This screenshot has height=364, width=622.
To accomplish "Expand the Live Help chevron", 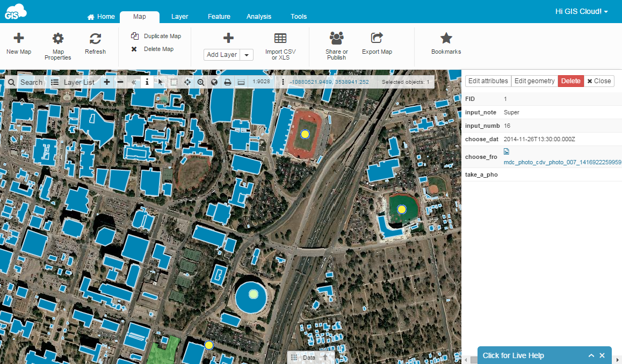I will 591,355.
